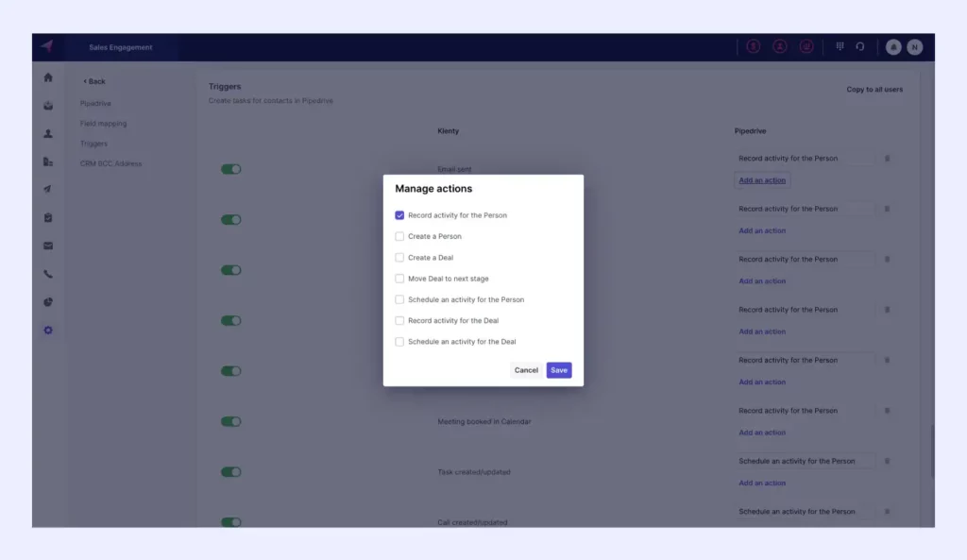Screen dimensions: 967x560
Task: Go Back using the Back link
Action: [x=94, y=81]
